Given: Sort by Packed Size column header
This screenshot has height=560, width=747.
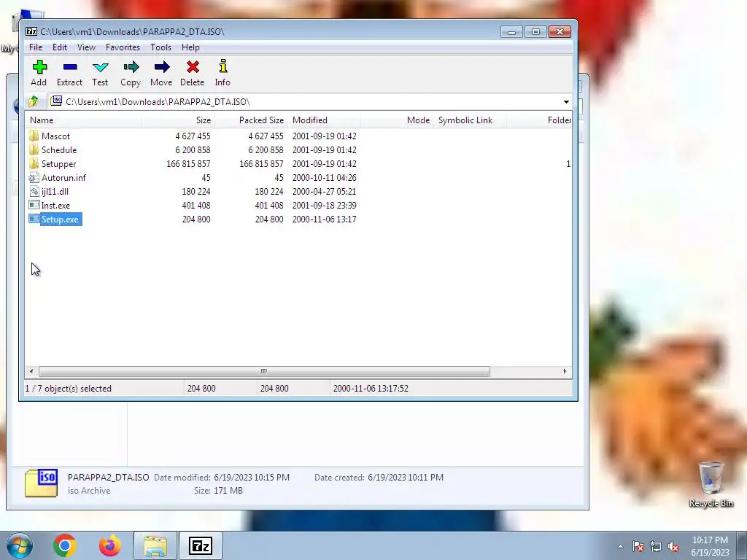Looking at the screenshot, I should (x=252, y=120).
